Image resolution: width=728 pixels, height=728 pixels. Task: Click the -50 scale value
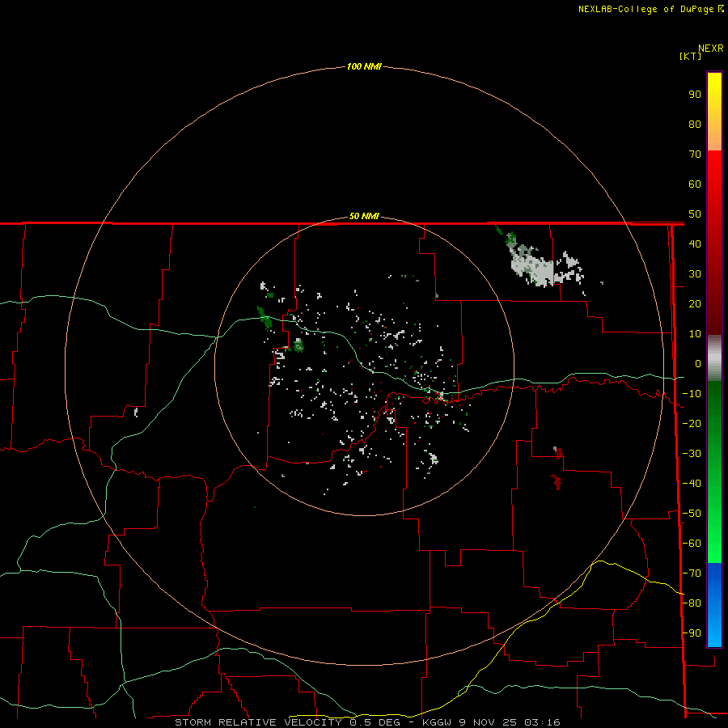[x=692, y=514]
